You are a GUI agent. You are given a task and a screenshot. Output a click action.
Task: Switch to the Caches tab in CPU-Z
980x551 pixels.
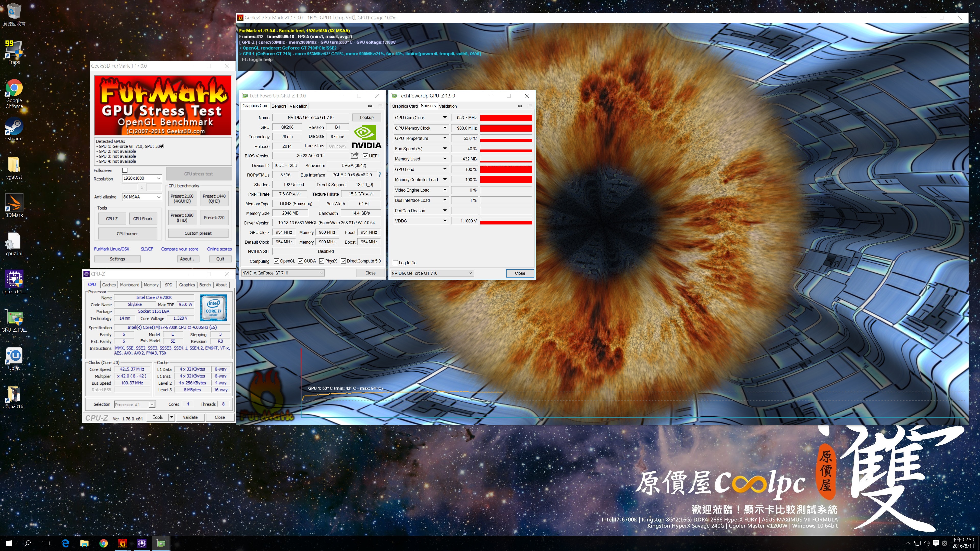pos(109,285)
